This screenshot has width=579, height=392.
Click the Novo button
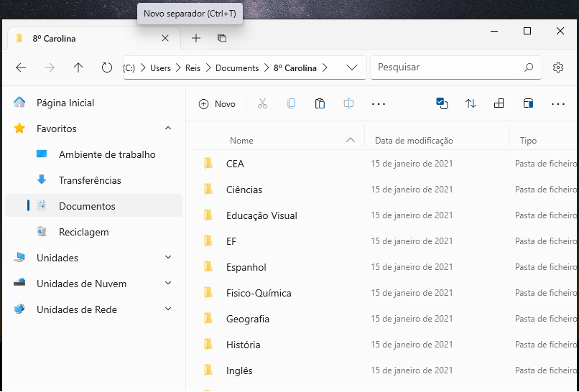click(217, 104)
